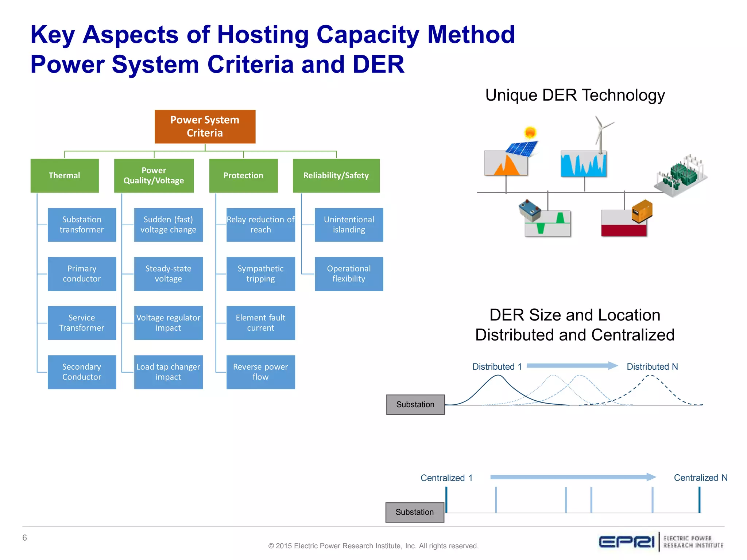Click the Protection category box
This screenshot has width=747, height=560.
(243, 175)
